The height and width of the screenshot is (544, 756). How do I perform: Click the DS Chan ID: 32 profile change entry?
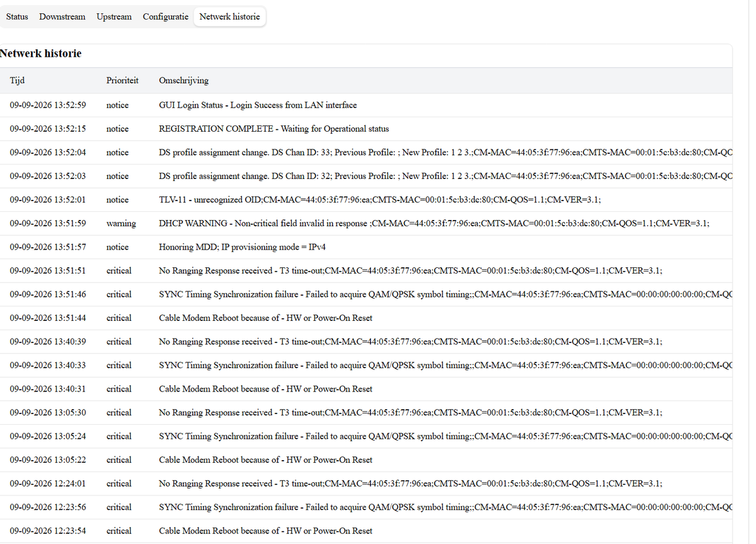[445, 176]
